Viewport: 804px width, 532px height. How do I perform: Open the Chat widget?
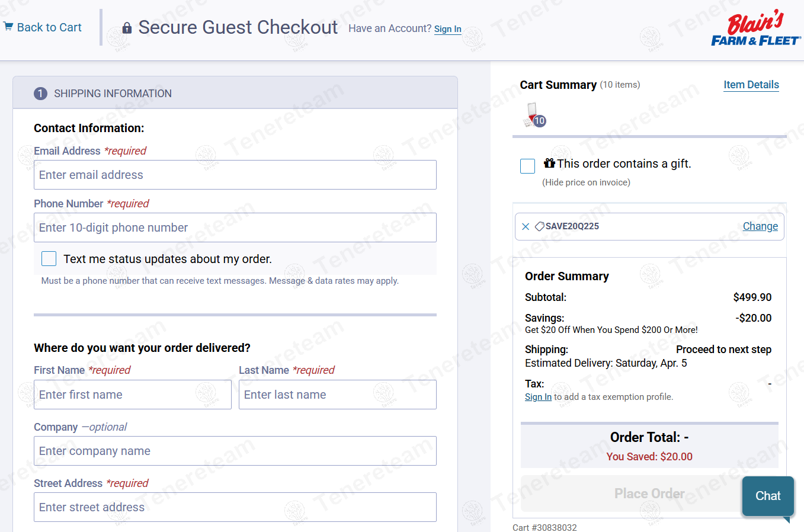(768, 496)
